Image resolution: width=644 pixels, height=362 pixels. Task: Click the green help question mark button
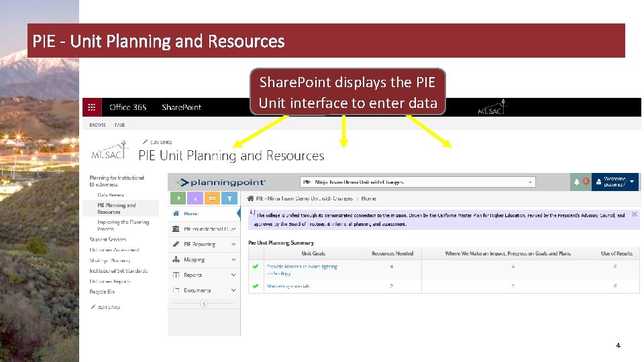178,198
